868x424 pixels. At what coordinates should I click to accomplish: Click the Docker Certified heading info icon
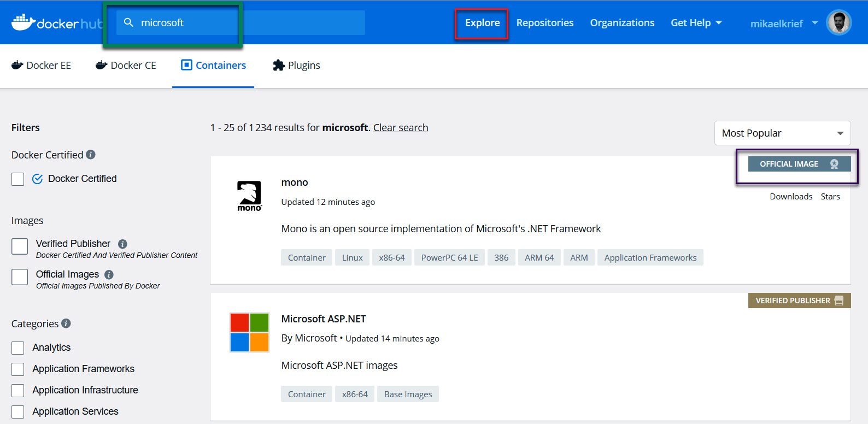point(91,155)
